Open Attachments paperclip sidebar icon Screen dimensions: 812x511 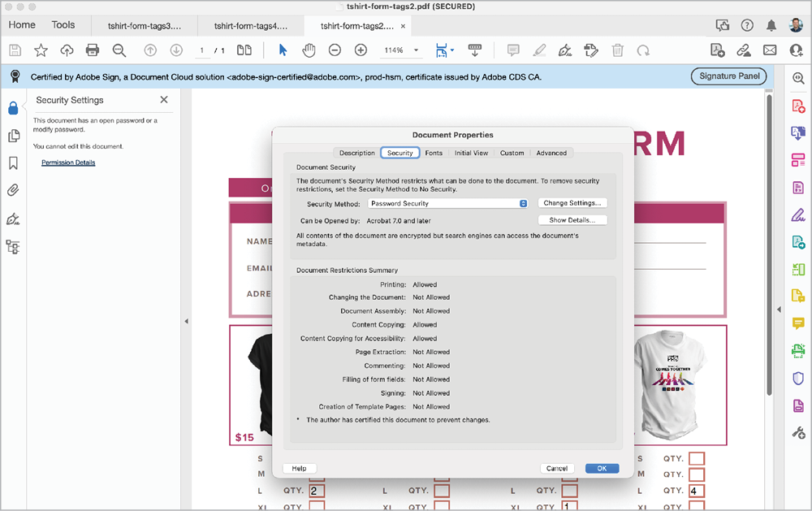[x=14, y=190]
